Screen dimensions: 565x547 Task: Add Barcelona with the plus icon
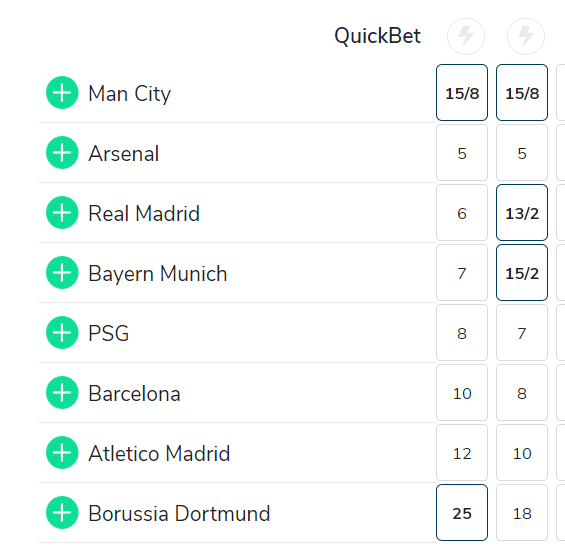[x=62, y=392]
